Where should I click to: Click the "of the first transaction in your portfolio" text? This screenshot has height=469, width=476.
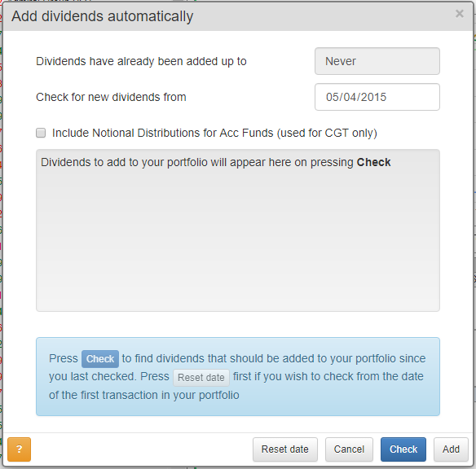144,395
